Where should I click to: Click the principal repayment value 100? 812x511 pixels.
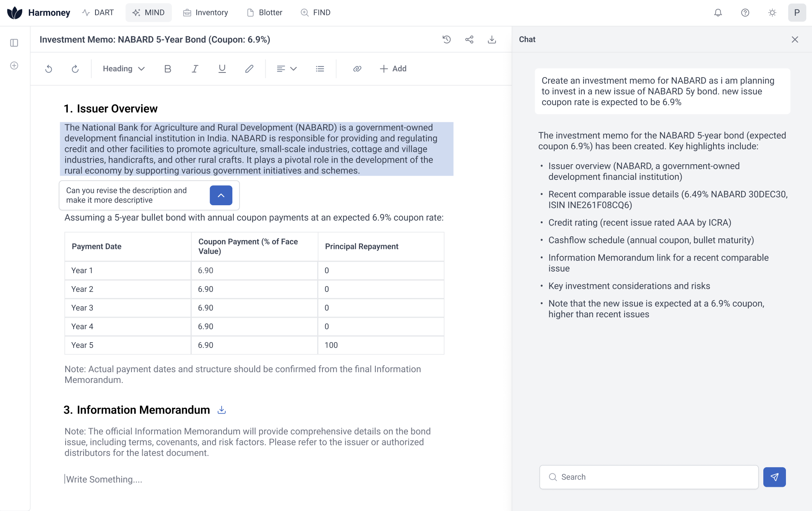(x=331, y=345)
